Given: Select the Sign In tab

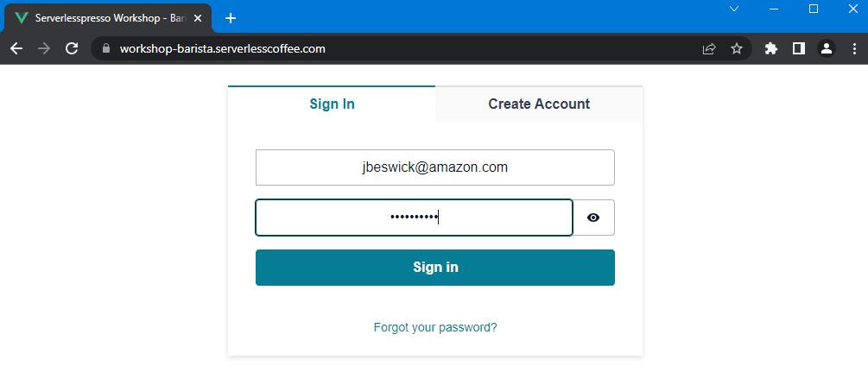Looking at the screenshot, I should pyautogui.click(x=333, y=104).
